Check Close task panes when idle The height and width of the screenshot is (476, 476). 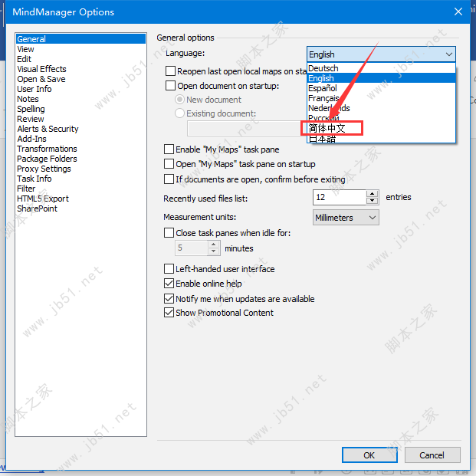169,233
